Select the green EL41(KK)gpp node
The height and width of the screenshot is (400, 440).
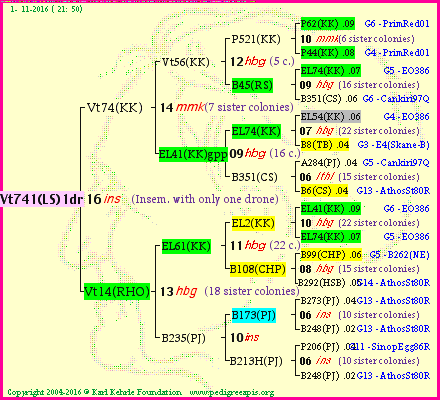[x=193, y=154]
